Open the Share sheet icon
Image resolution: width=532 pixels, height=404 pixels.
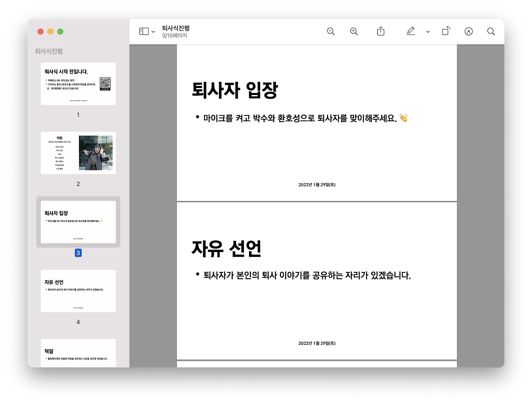(380, 31)
